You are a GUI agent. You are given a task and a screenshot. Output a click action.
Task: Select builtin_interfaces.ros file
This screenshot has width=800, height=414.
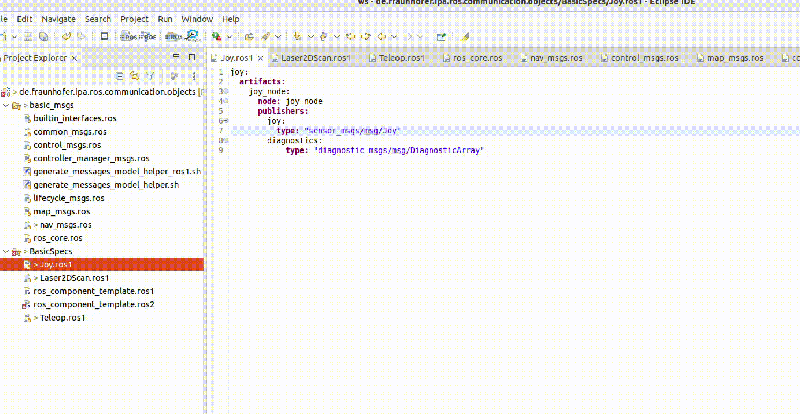pyautogui.click(x=74, y=118)
